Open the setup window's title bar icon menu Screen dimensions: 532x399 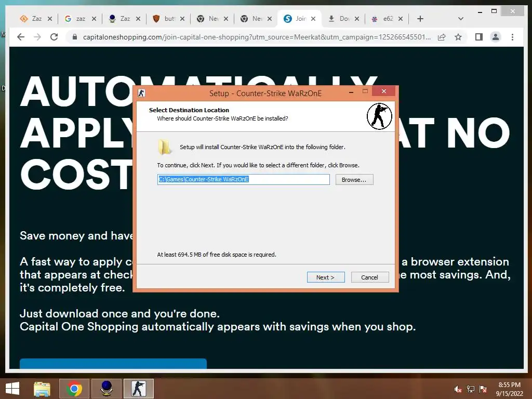pyautogui.click(x=141, y=93)
